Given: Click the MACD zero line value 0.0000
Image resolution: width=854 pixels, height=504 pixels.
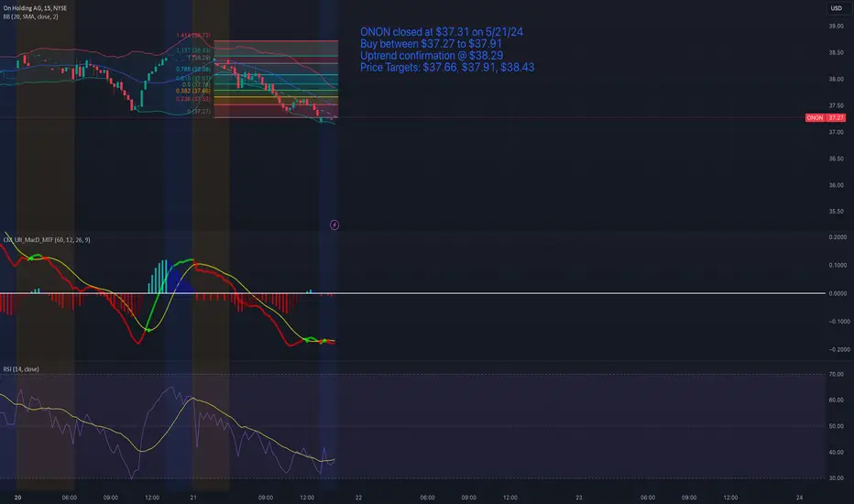Looking at the screenshot, I should [x=838, y=293].
